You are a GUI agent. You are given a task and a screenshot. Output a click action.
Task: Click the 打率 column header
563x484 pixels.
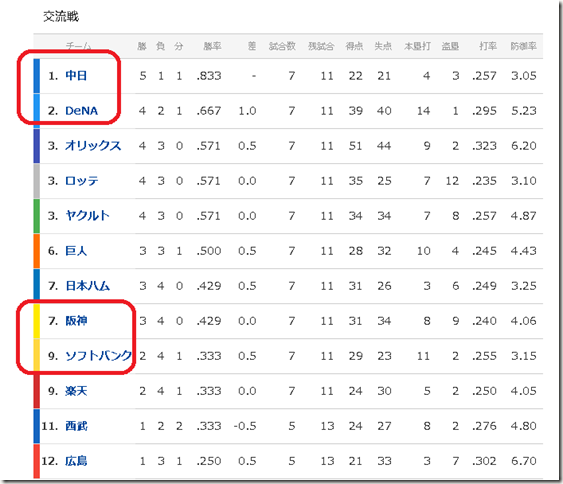488,46
